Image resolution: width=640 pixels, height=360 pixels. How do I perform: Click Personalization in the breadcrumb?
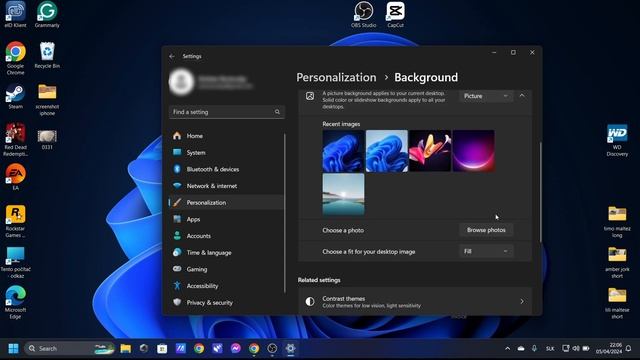point(336,77)
